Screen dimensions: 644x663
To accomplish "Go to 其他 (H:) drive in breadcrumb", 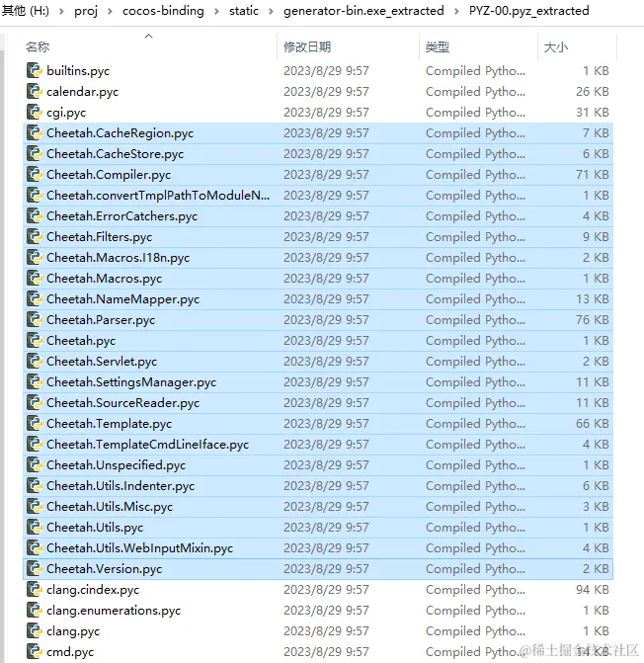I will [26, 11].
